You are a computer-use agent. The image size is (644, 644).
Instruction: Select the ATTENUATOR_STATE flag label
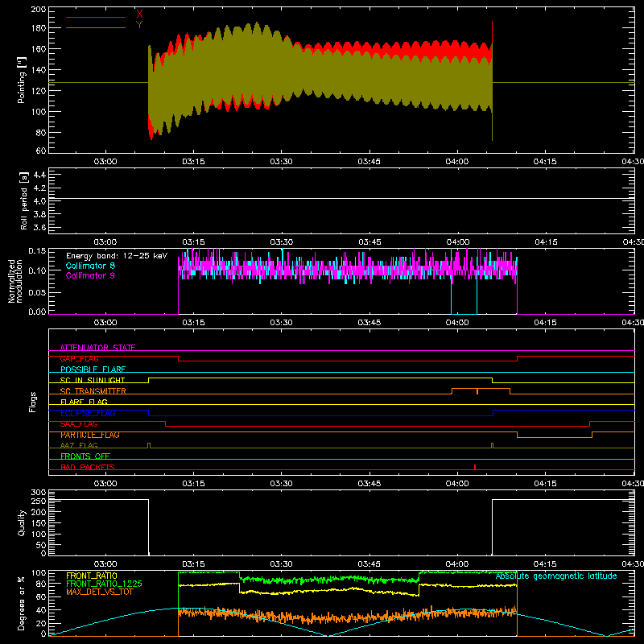click(x=97, y=348)
